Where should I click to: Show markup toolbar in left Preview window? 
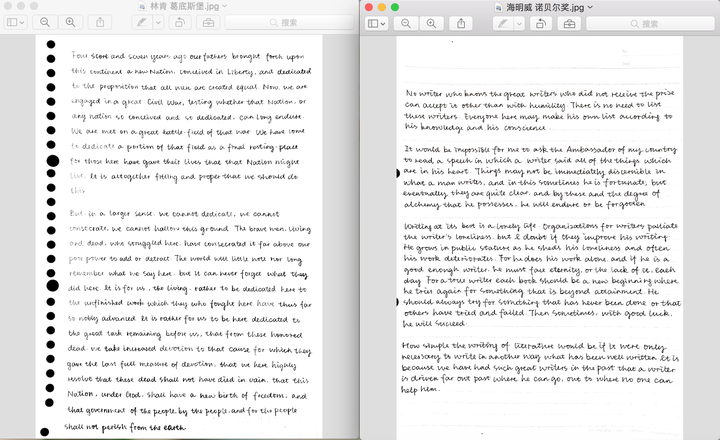208,22
